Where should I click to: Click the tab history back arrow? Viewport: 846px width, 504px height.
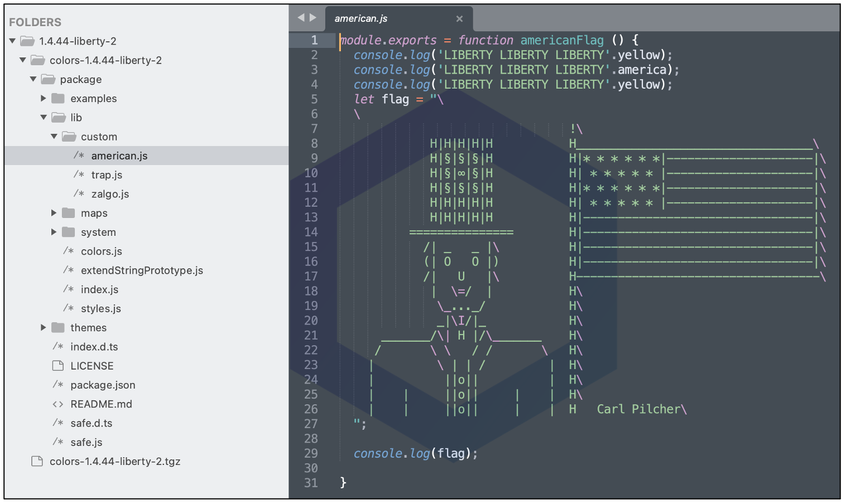(x=301, y=18)
